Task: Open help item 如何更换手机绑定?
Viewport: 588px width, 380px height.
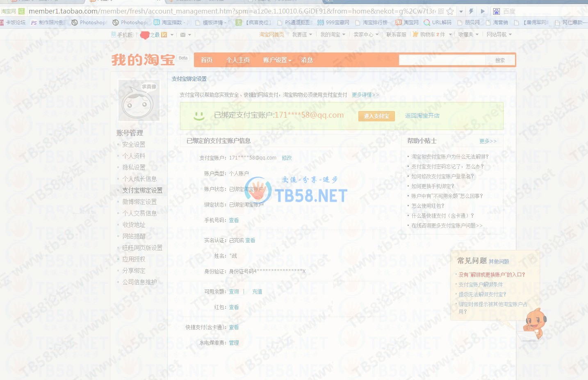Action: [433, 186]
